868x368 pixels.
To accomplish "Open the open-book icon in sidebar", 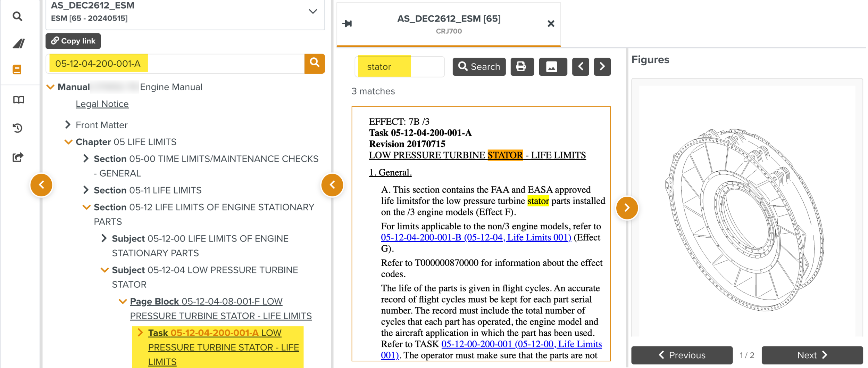I will 18,100.
